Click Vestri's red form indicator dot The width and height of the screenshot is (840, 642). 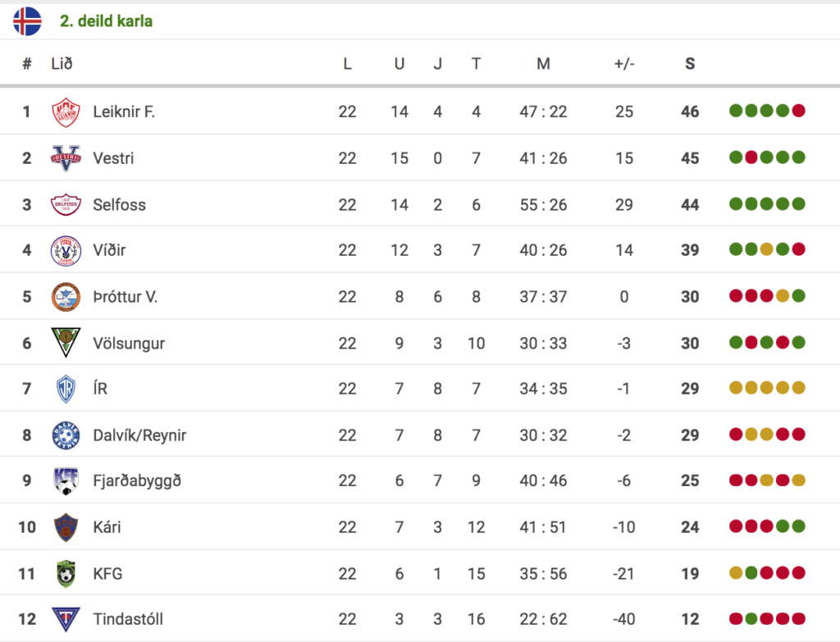(751, 157)
